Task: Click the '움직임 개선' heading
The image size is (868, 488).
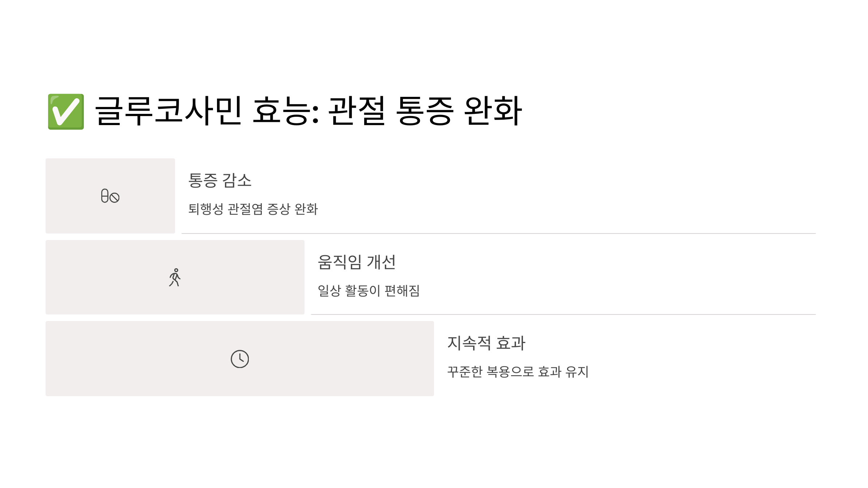Action: pyautogui.click(x=357, y=262)
